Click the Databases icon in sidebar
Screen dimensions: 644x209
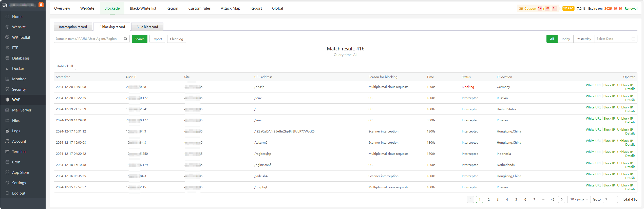[x=7, y=58]
